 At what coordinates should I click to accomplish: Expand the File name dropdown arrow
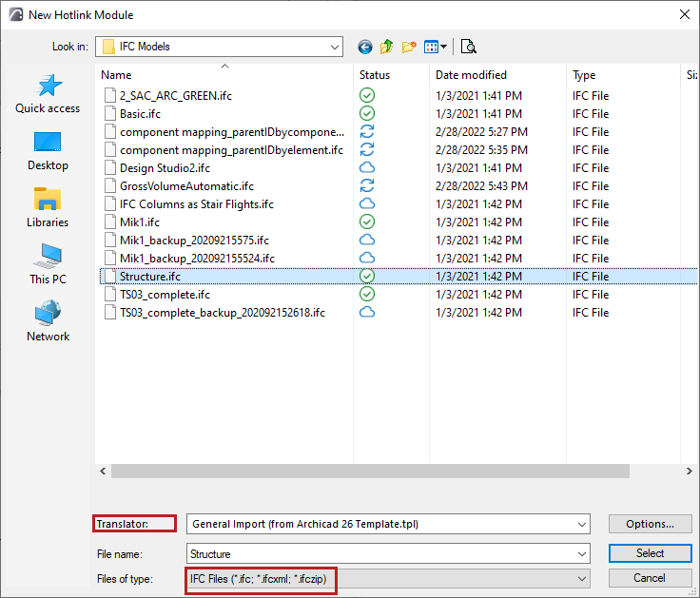point(581,554)
